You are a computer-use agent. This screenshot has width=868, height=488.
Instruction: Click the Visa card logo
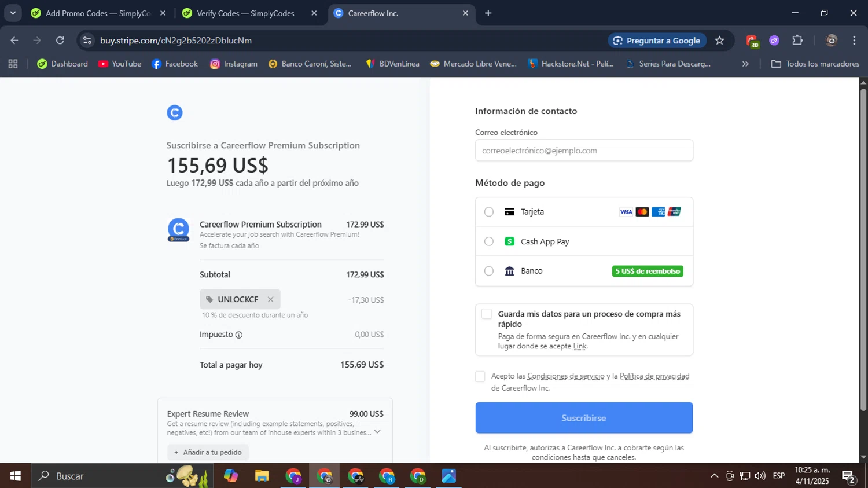(626, 212)
